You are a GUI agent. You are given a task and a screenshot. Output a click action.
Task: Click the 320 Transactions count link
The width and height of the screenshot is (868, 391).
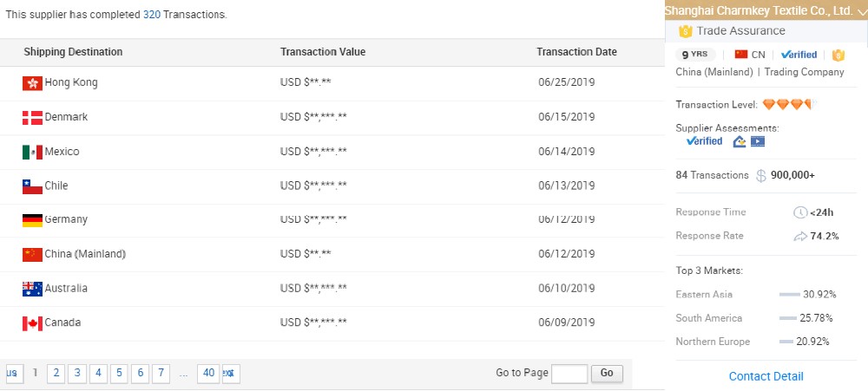(x=151, y=15)
